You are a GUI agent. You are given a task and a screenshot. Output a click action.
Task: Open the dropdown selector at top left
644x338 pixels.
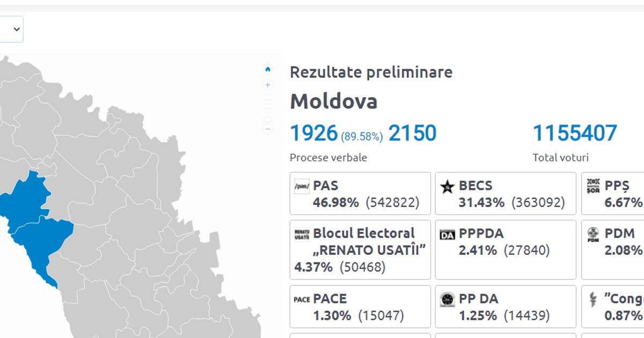coord(11,29)
